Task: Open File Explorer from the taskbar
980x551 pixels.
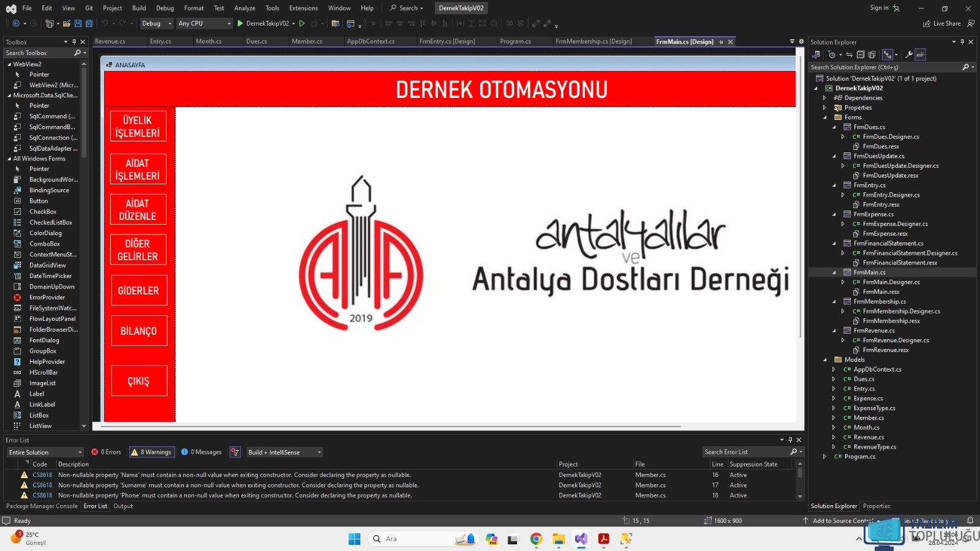Action: (559, 539)
